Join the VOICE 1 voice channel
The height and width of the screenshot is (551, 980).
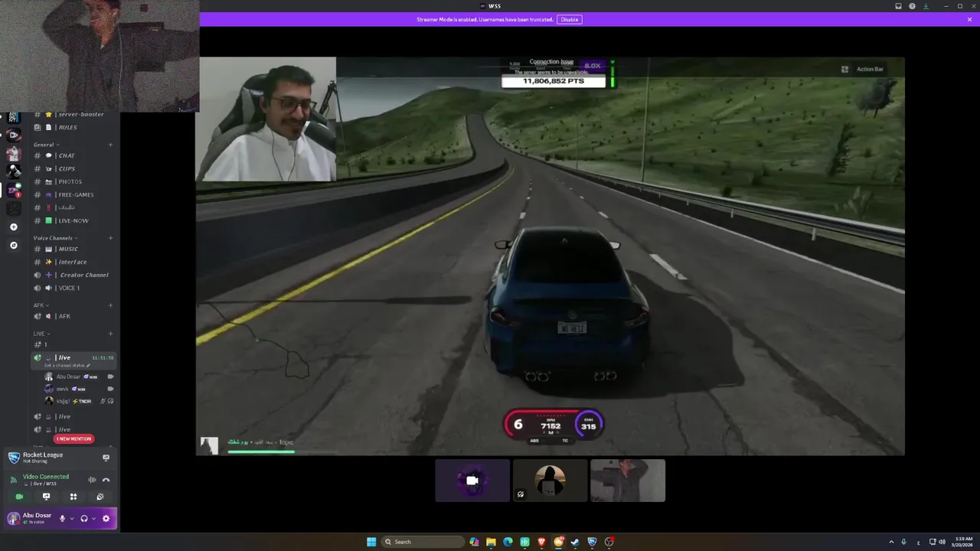74,288
